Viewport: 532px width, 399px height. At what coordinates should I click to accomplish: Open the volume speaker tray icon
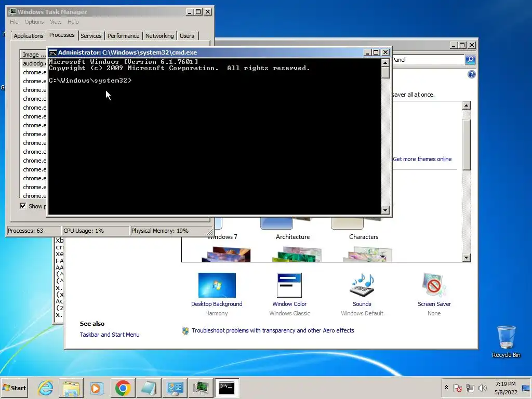[x=482, y=388]
